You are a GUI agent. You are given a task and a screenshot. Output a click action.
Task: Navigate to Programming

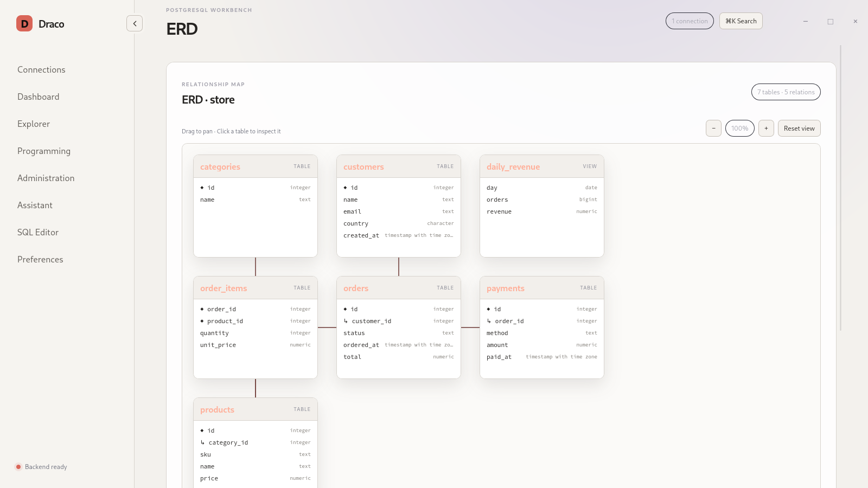(44, 151)
